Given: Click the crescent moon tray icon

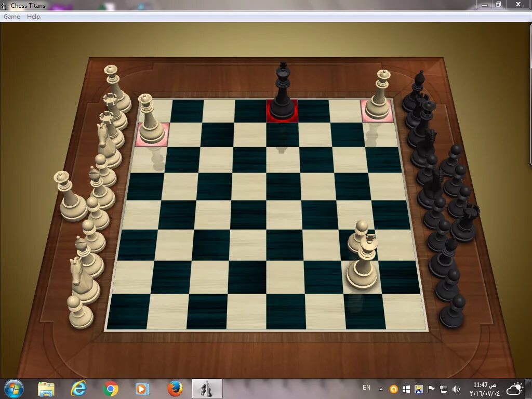Looking at the screenshot, I should coord(419,389).
